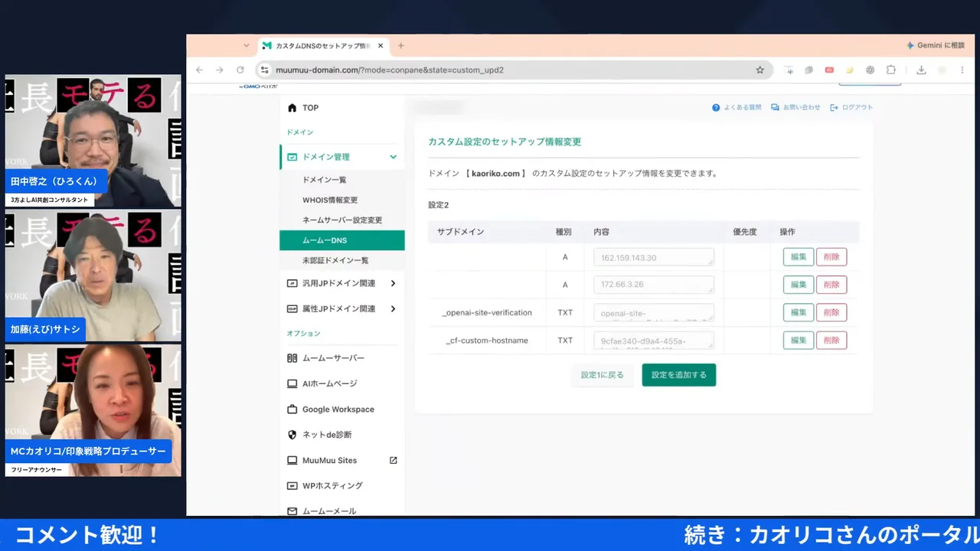The image size is (980, 551).
Task: Expand 属性JPドメイン関連 arrow
Action: pos(393,309)
